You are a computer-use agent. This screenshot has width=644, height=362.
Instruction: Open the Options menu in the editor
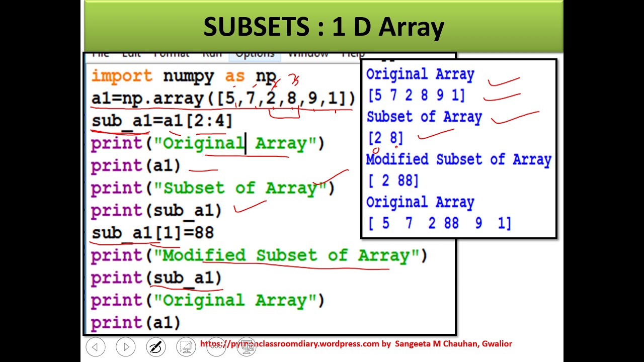pyautogui.click(x=255, y=54)
